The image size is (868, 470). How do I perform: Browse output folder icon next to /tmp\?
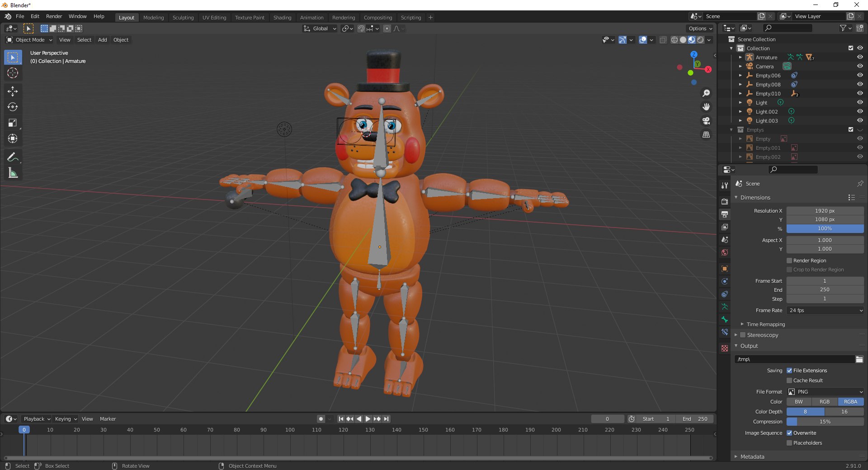(x=859, y=359)
